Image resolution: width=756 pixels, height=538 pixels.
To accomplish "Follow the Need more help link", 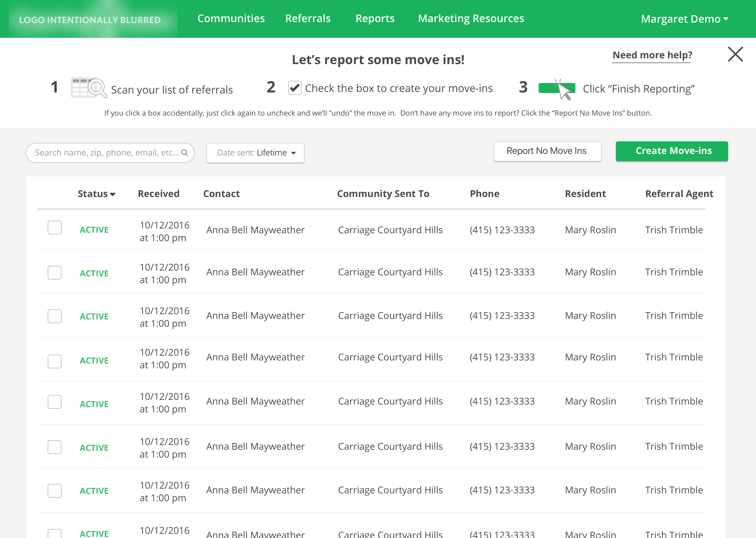I will [652, 55].
